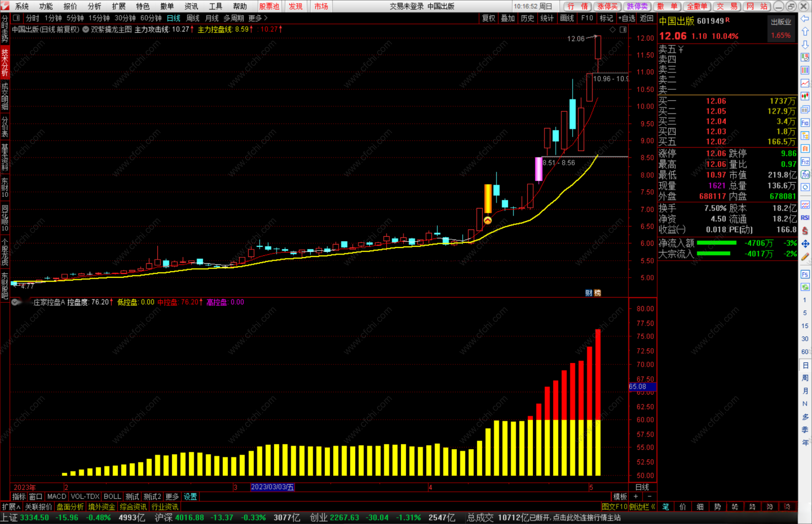Click the candlestick chart icon in sidebar

coord(805,96)
